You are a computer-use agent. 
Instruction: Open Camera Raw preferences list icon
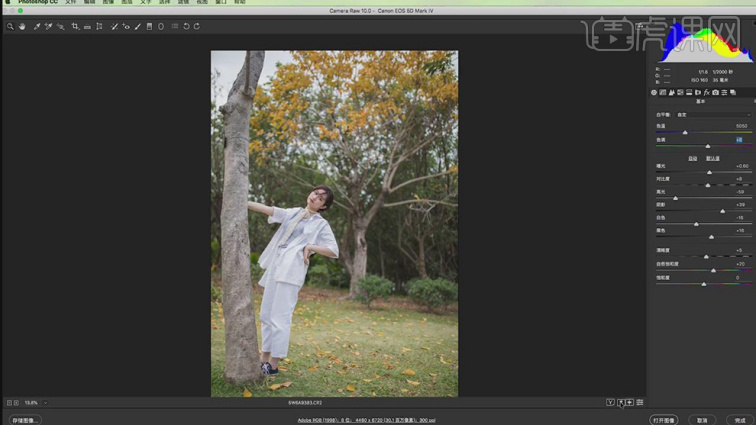(x=175, y=27)
